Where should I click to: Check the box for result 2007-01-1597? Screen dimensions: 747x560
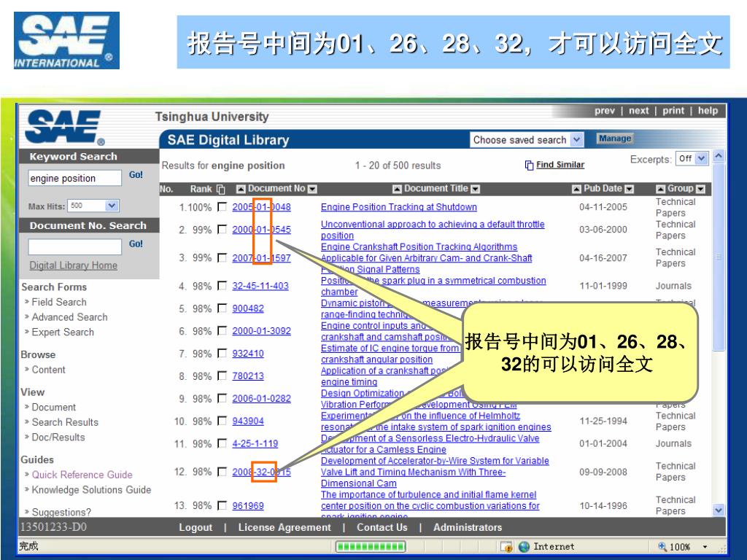click(x=222, y=257)
